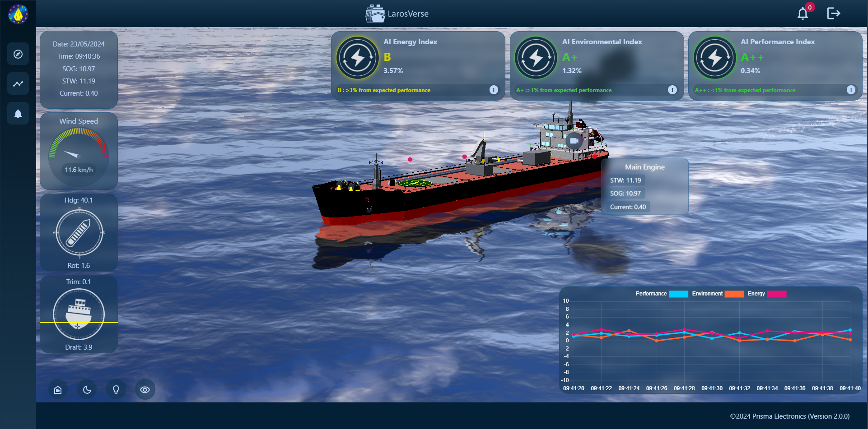Open the compass navigation sidebar icon

[18, 54]
